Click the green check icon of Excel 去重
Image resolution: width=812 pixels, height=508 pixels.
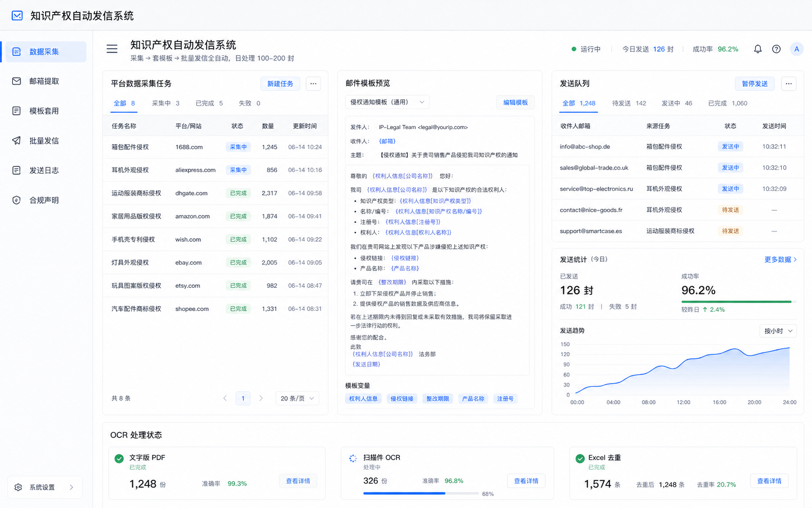point(580,458)
